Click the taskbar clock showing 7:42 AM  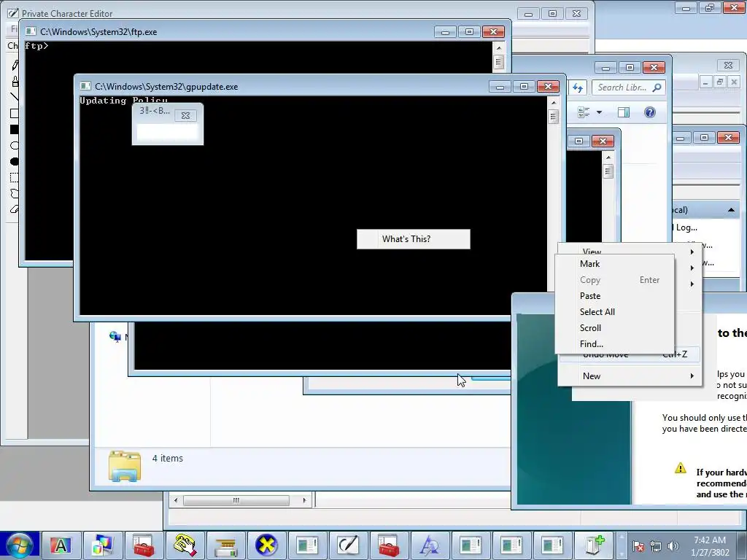point(710,545)
